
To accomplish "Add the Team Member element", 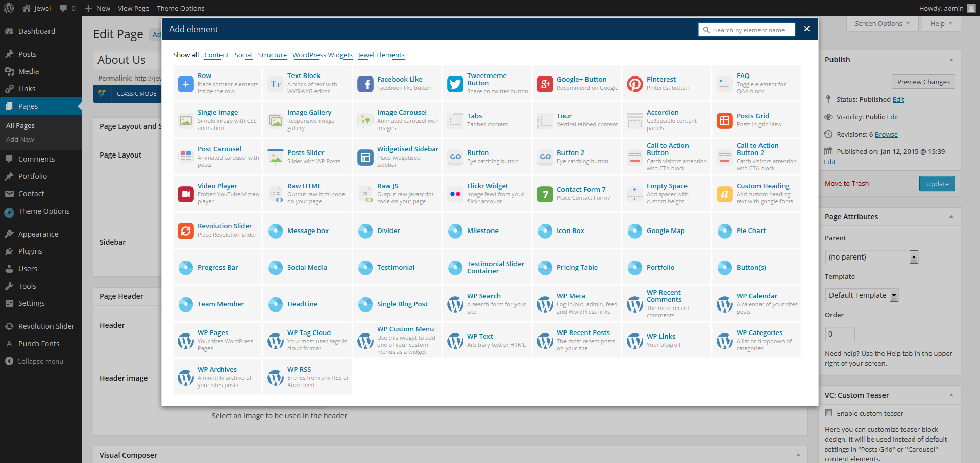I will (x=217, y=304).
